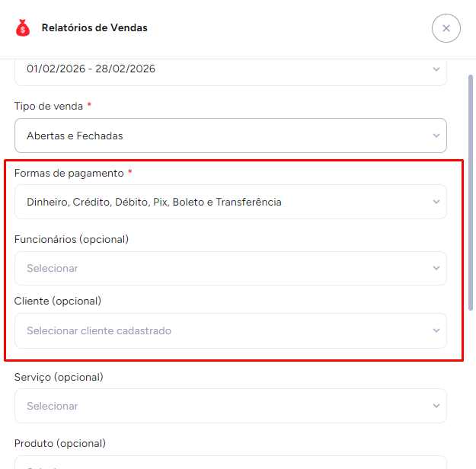476x469 pixels.
Task: Click the chevron in Tipo de venda field
Action: (x=436, y=136)
